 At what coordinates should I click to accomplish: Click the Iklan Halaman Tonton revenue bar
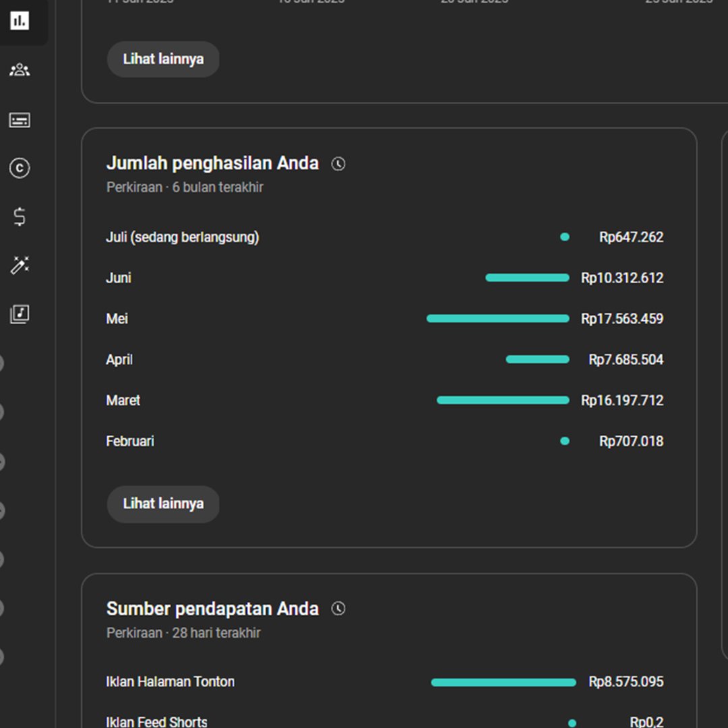503,681
